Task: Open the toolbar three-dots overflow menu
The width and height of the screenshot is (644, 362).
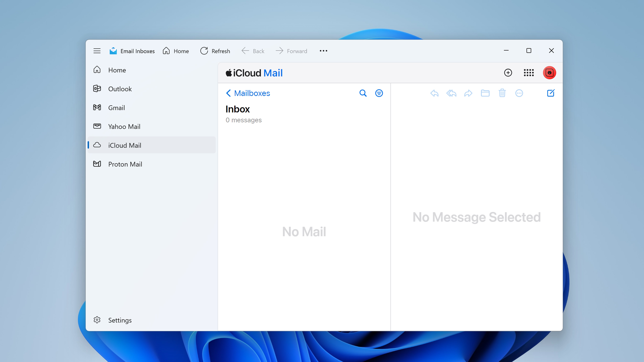Action: pyautogui.click(x=323, y=51)
